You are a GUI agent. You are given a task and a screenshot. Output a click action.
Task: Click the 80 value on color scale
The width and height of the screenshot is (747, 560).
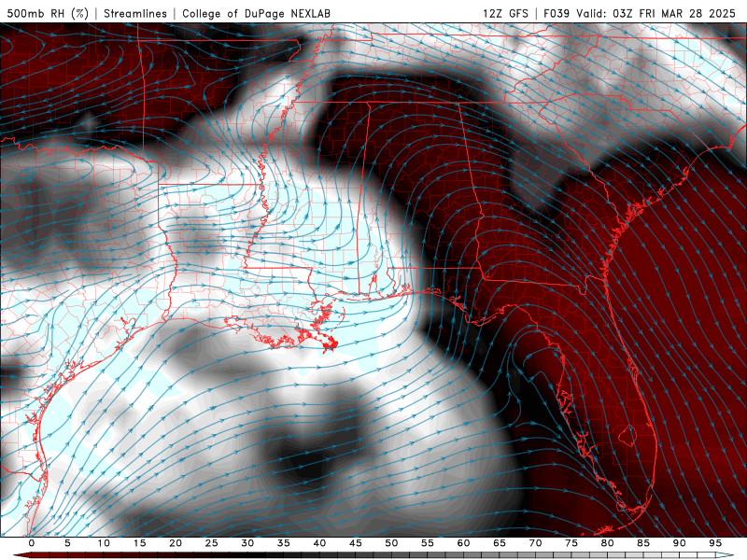pyautogui.click(x=607, y=543)
